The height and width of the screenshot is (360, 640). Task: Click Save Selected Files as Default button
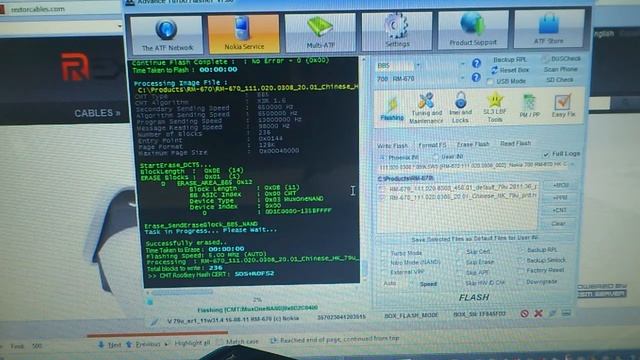click(475, 239)
